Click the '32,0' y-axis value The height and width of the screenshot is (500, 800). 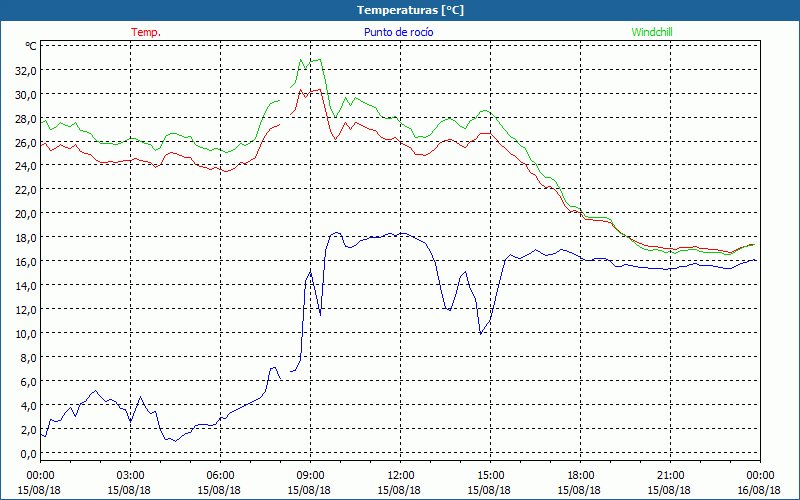coord(27,70)
